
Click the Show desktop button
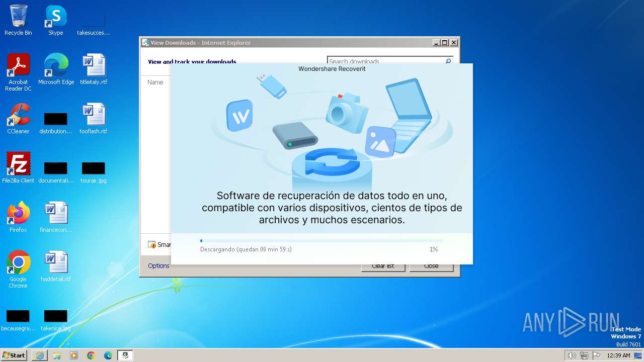click(x=638, y=355)
